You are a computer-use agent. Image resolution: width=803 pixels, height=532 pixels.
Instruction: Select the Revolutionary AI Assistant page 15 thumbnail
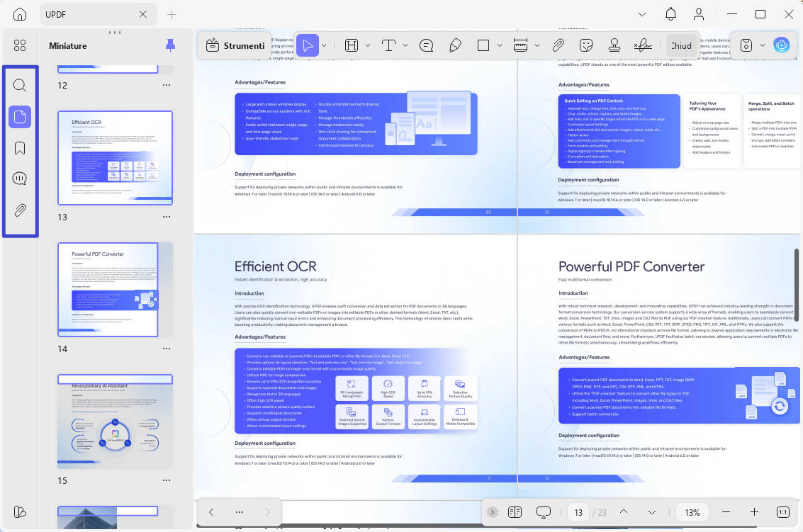(116, 421)
